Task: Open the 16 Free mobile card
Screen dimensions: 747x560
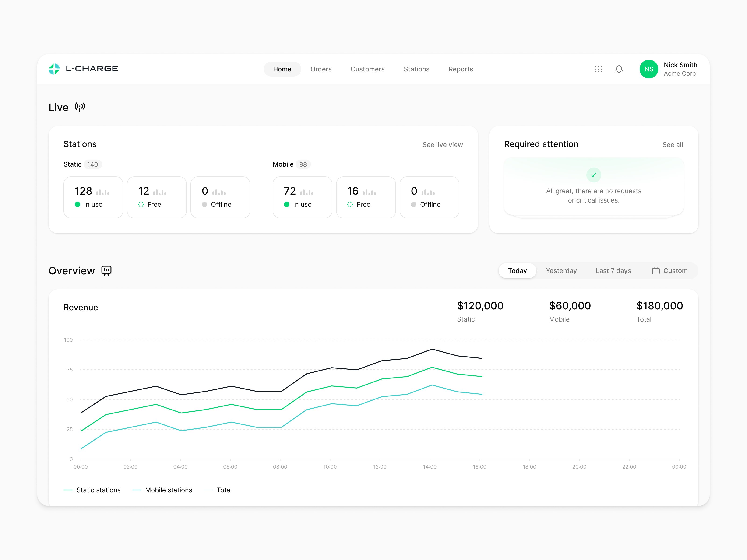Action: [x=366, y=197]
